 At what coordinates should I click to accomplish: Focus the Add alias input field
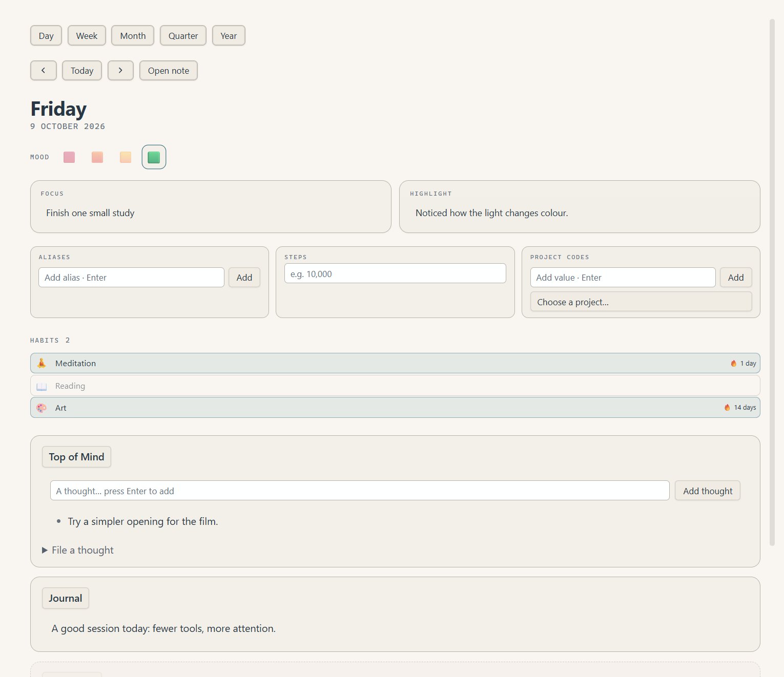click(x=131, y=278)
